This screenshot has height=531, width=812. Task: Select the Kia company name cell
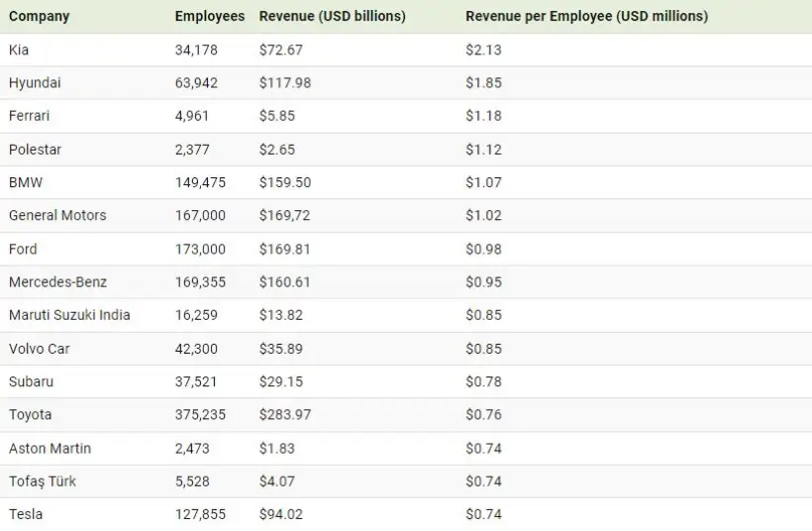19,50
